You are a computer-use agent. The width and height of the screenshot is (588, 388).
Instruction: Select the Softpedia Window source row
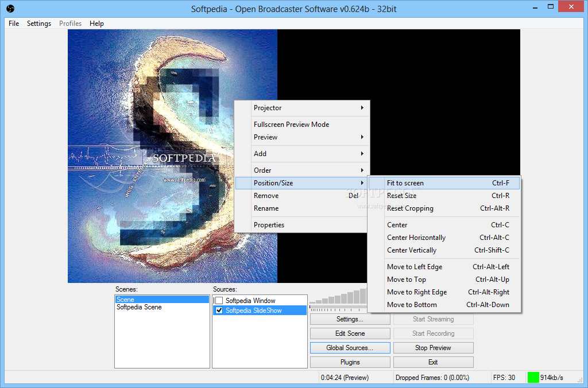tap(260, 301)
